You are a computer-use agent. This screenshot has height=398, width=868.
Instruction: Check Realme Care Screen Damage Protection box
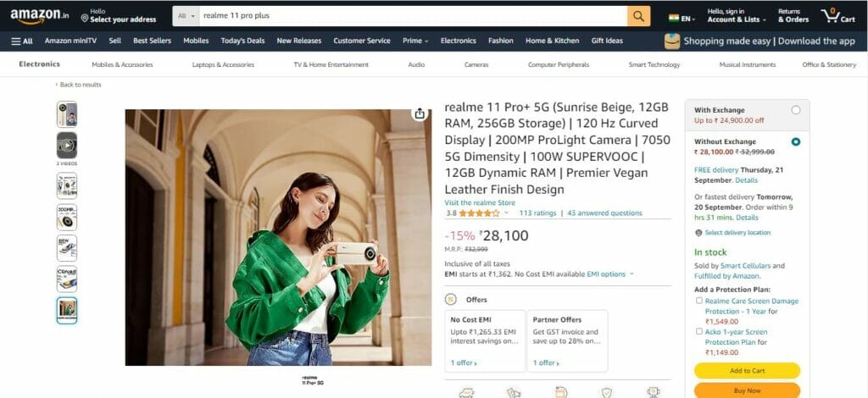tap(699, 301)
